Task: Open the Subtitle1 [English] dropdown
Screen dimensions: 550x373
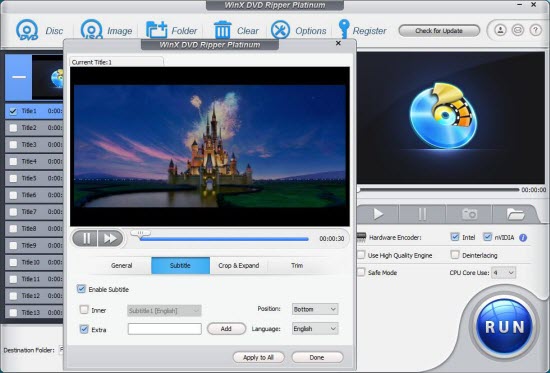Action: point(164,311)
